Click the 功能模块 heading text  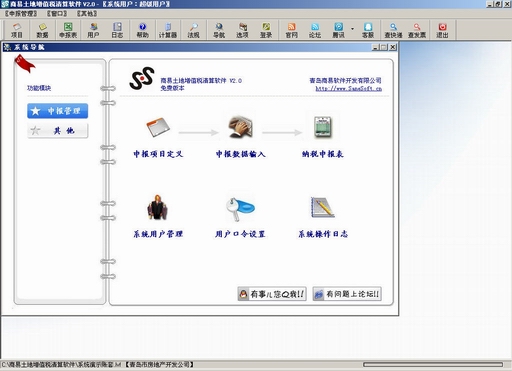click(39, 88)
